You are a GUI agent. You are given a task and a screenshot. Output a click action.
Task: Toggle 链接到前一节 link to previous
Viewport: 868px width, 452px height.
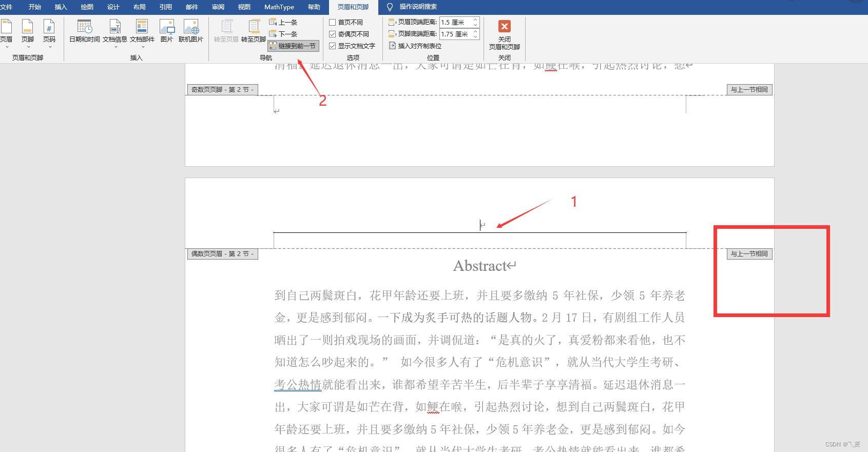(x=293, y=46)
